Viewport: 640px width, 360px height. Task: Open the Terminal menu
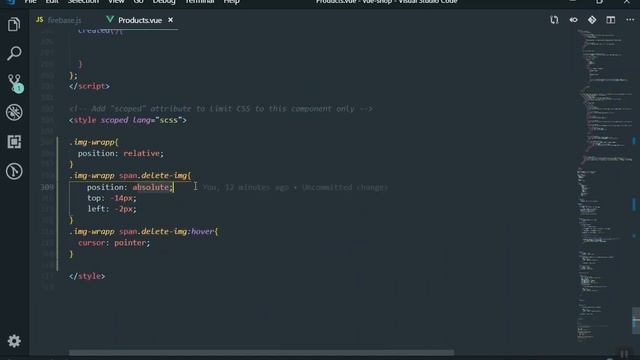(x=200, y=2)
